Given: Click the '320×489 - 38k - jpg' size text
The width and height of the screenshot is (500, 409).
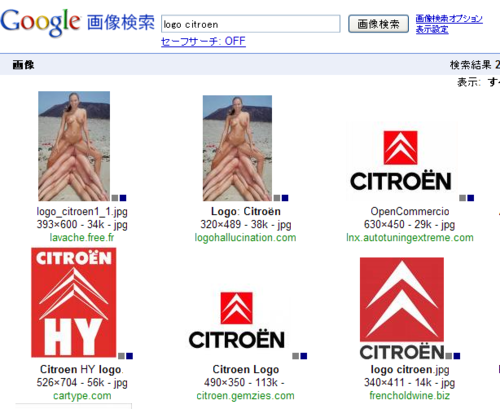Looking at the screenshot, I should (246, 225).
